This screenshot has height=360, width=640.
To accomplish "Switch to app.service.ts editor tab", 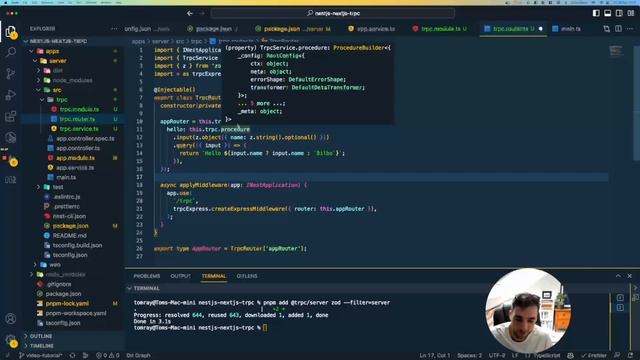I will (371, 29).
